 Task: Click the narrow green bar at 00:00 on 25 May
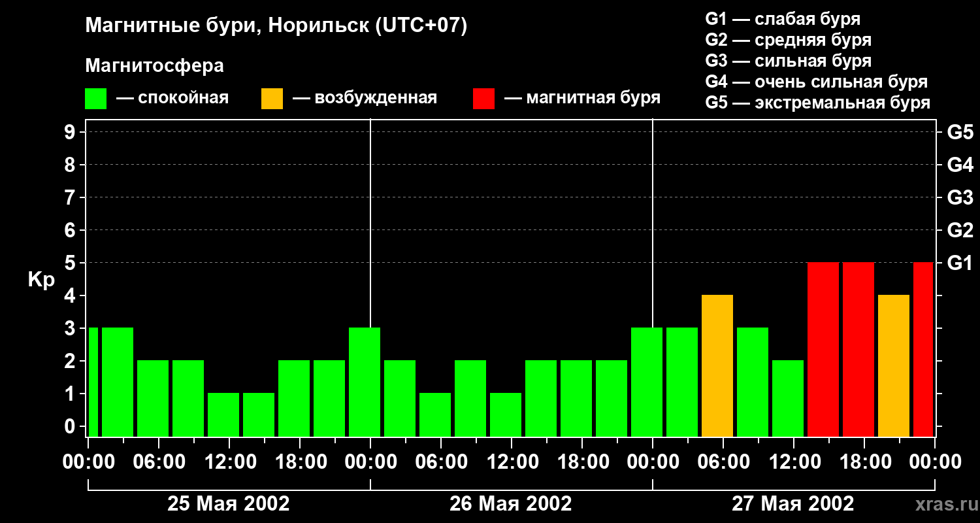(x=93, y=382)
